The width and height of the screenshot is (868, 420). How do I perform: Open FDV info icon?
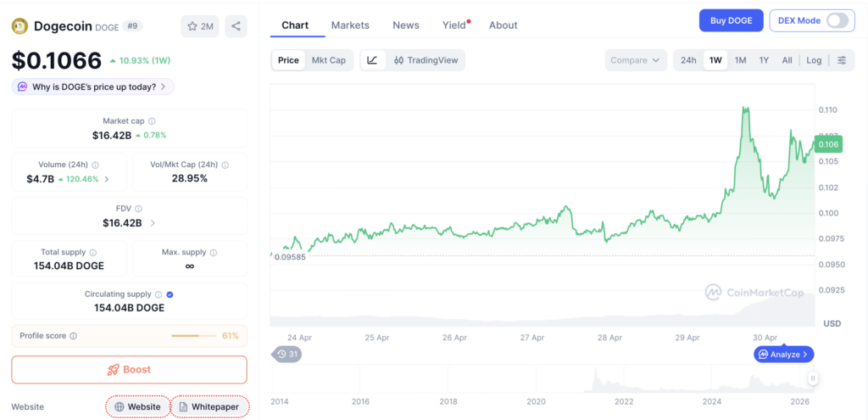click(x=138, y=209)
